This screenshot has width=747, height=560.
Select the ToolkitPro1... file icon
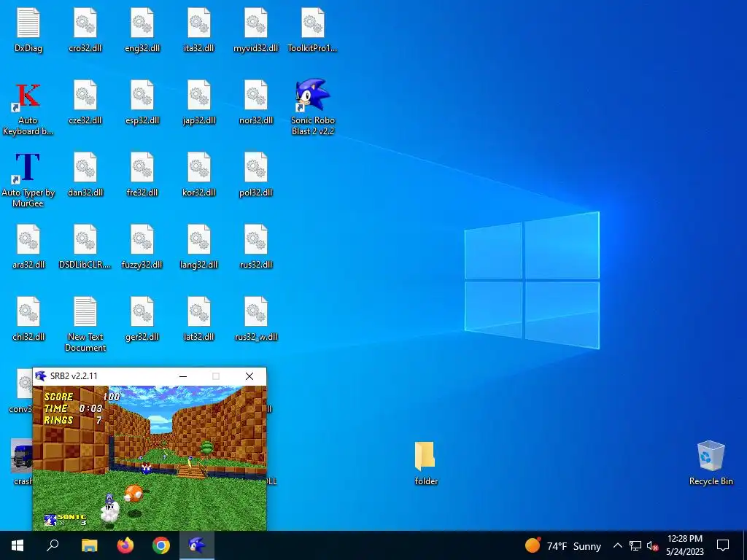click(312, 30)
